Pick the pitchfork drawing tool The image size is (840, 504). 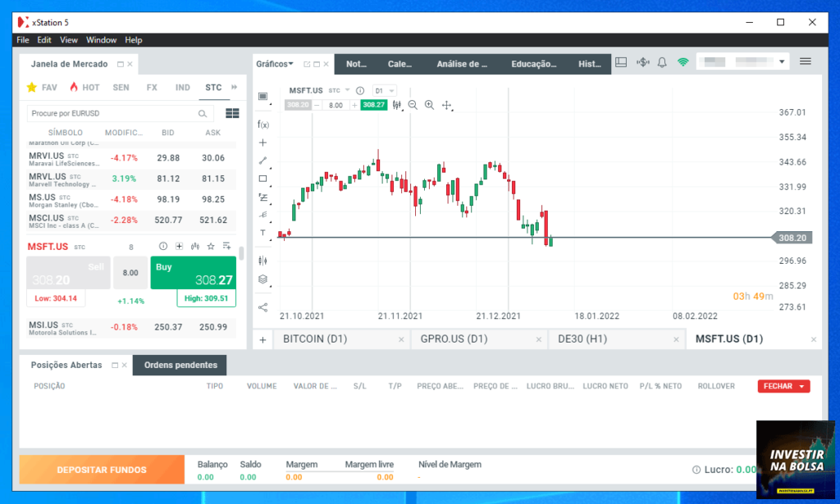coord(262,215)
